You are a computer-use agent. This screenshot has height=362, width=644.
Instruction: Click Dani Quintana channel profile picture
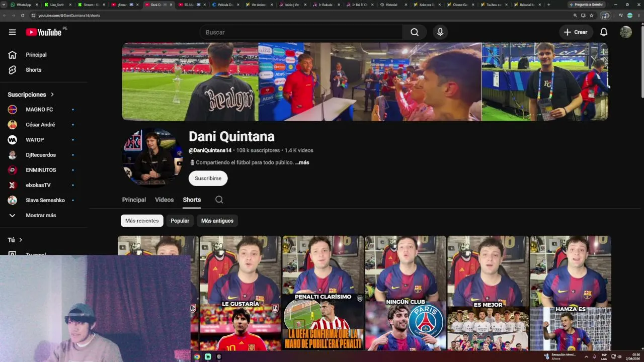click(152, 158)
